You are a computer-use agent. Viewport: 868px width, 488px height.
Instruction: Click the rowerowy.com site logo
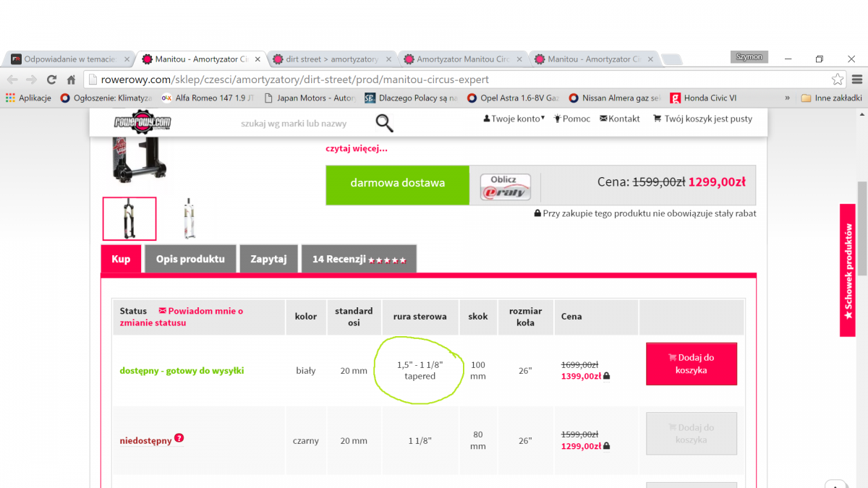142,123
